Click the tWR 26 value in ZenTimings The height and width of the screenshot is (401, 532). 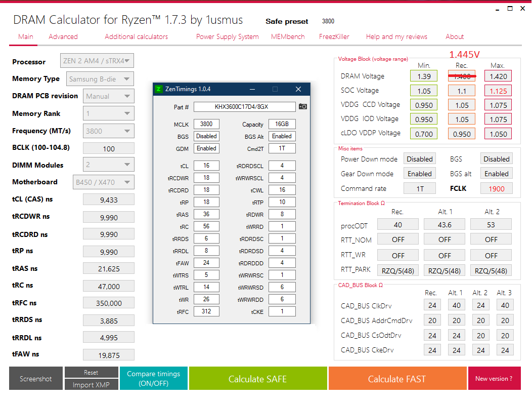pos(206,299)
